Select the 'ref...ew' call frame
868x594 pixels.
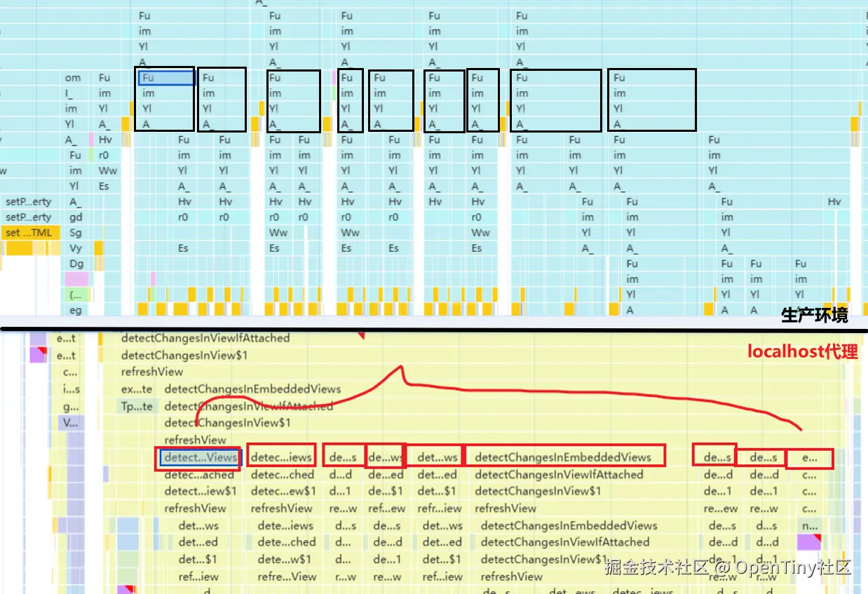pos(387,508)
